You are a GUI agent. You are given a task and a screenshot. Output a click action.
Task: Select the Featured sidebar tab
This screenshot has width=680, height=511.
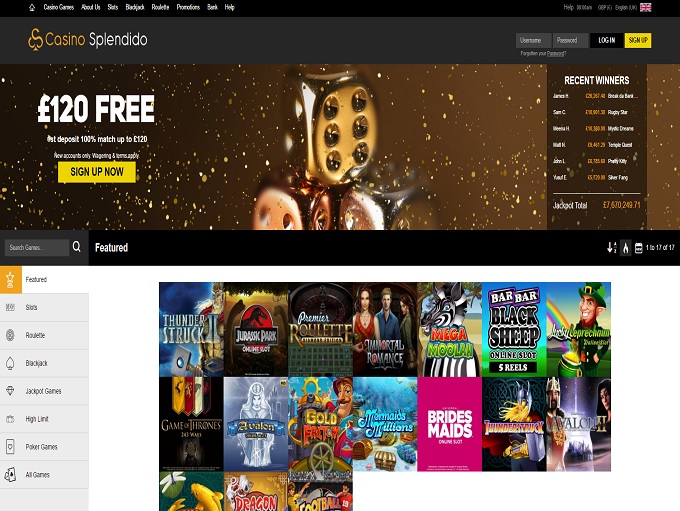click(44, 280)
